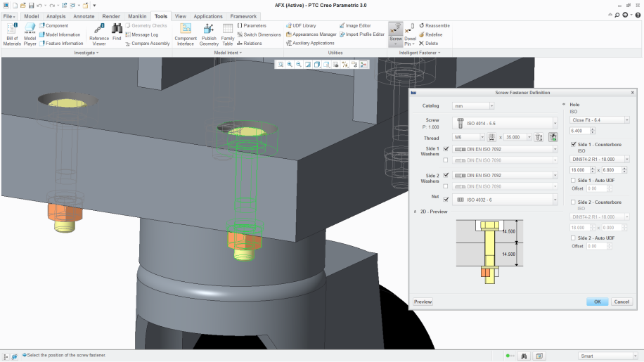This screenshot has width=644, height=362.
Task: Toggle the highlighted icon after length field
Action: (x=553, y=137)
